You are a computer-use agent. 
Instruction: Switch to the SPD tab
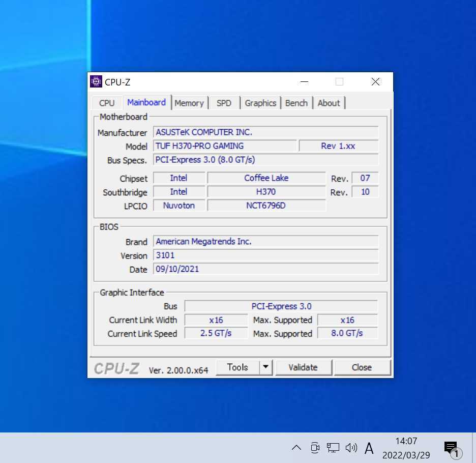[224, 103]
